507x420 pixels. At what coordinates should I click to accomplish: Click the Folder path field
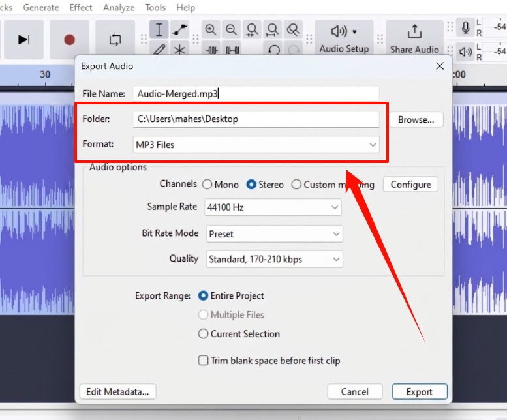(x=256, y=119)
